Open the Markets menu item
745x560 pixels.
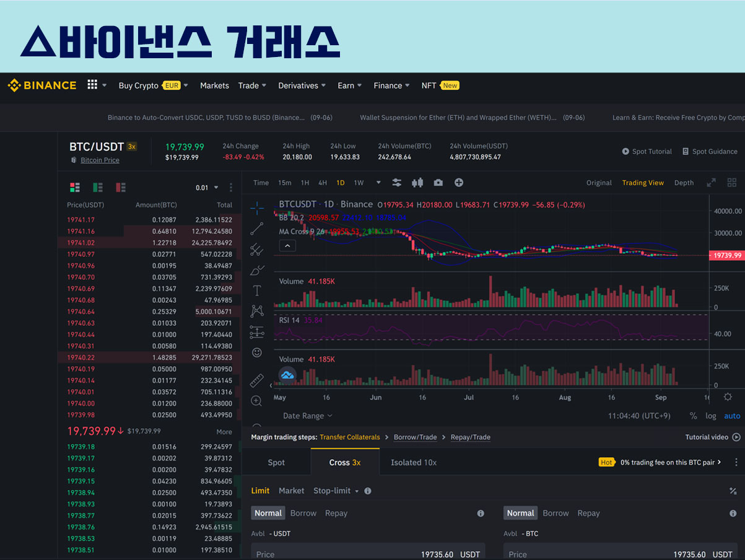(214, 85)
